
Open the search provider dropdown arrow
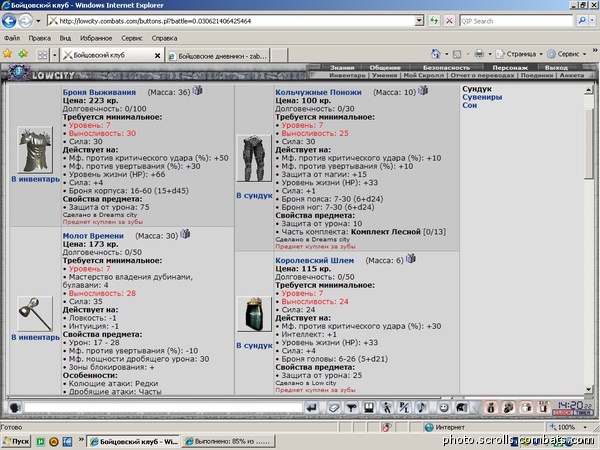pyautogui.click(x=592, y=21)
